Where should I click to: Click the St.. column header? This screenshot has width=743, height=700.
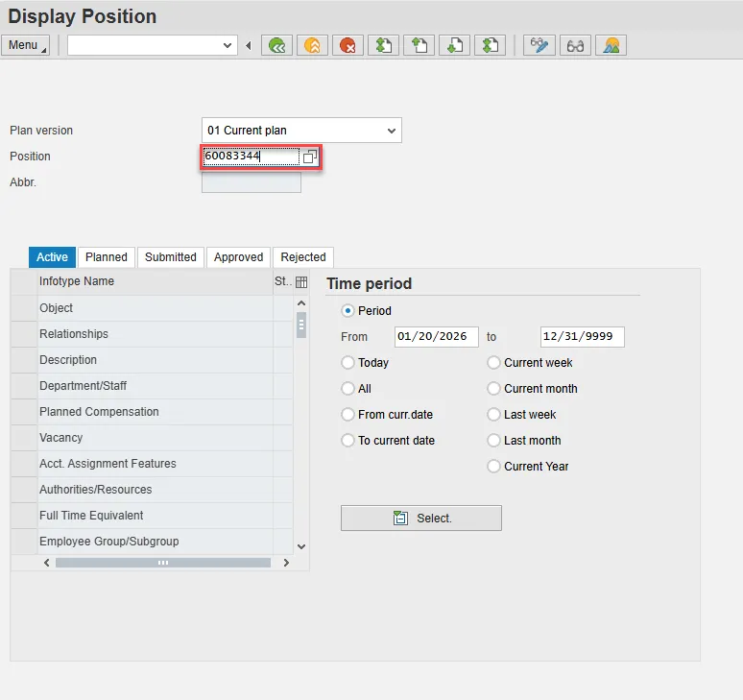(283, 281)
